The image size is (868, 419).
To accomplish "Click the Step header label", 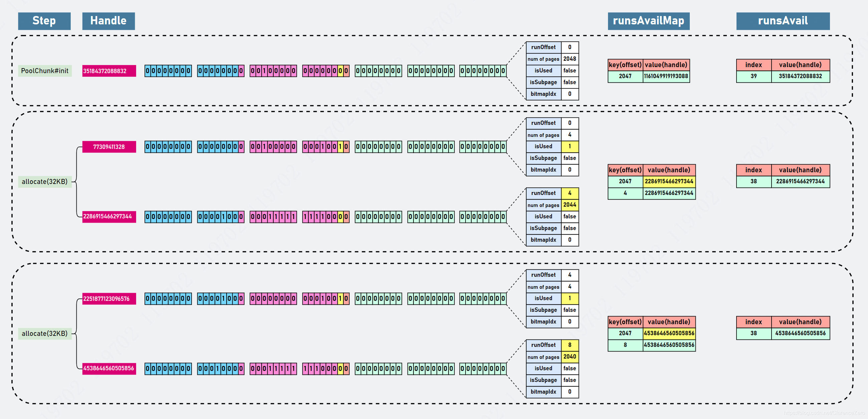I will (44, 21).
